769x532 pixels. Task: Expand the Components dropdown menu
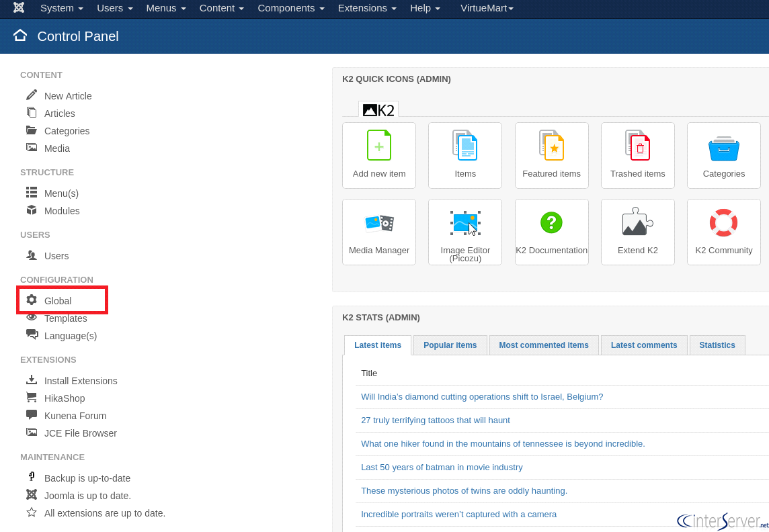291,8
